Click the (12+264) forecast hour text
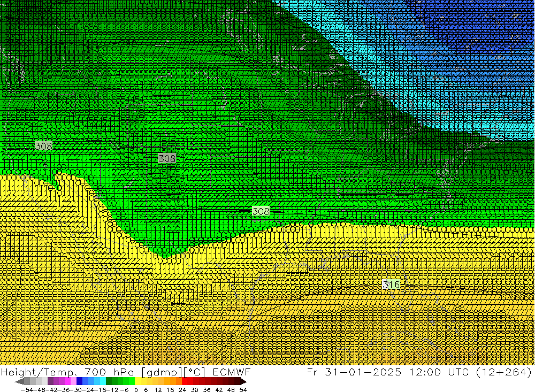 504,372
